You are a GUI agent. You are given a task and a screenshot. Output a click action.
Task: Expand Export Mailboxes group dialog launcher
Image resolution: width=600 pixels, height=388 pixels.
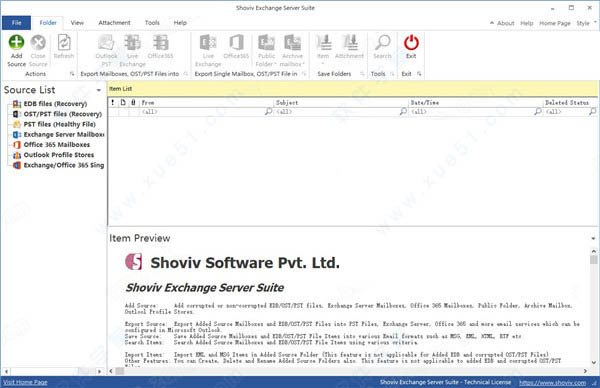(186, 74)
